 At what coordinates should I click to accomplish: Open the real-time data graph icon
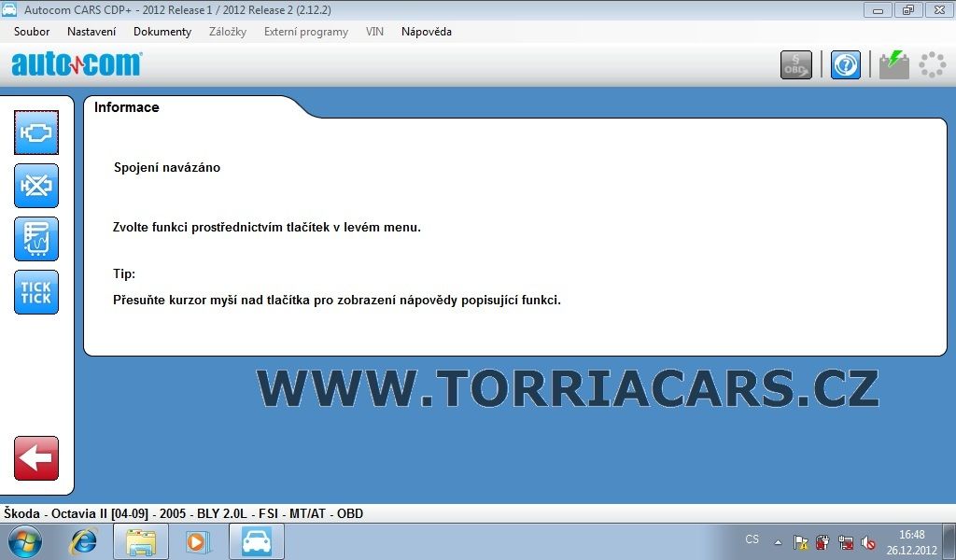[36, 239]
